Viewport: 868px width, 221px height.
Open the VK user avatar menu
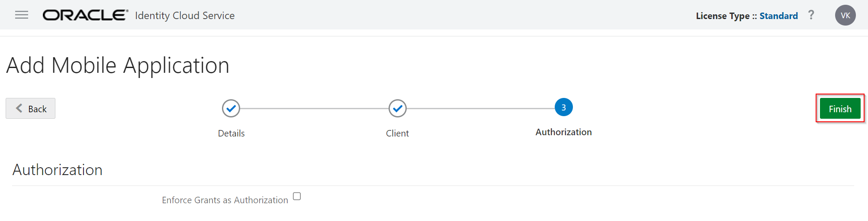coord(845,16)
